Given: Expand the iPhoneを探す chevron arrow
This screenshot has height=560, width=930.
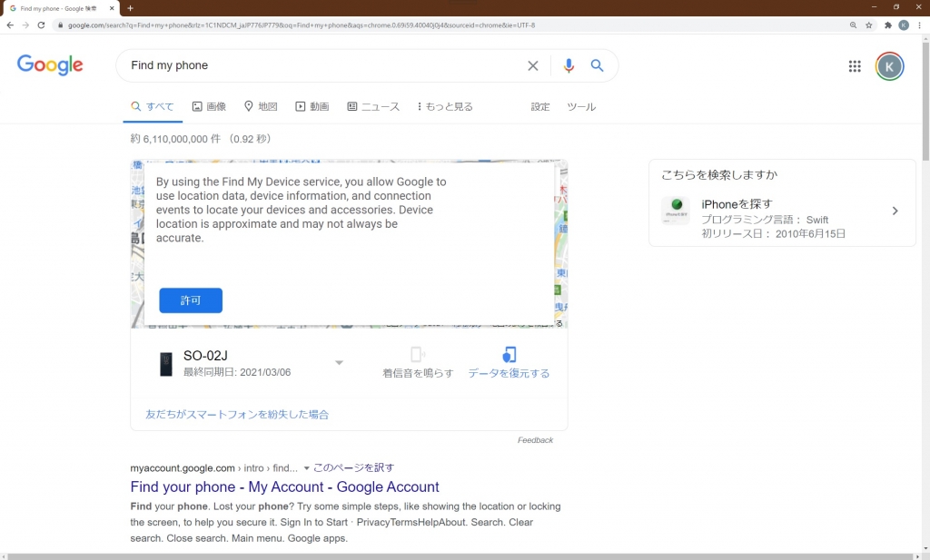Looking at the screenshot, I should tap(895, 211).
